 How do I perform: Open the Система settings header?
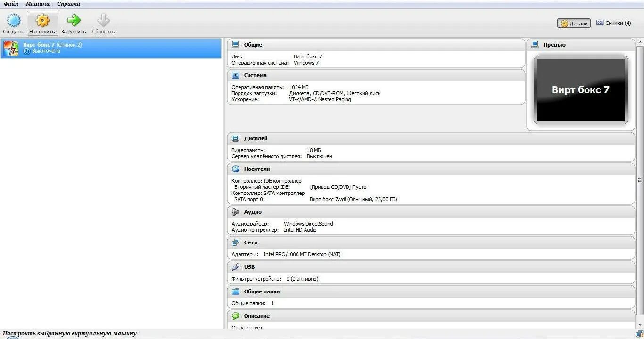point(376,75)
